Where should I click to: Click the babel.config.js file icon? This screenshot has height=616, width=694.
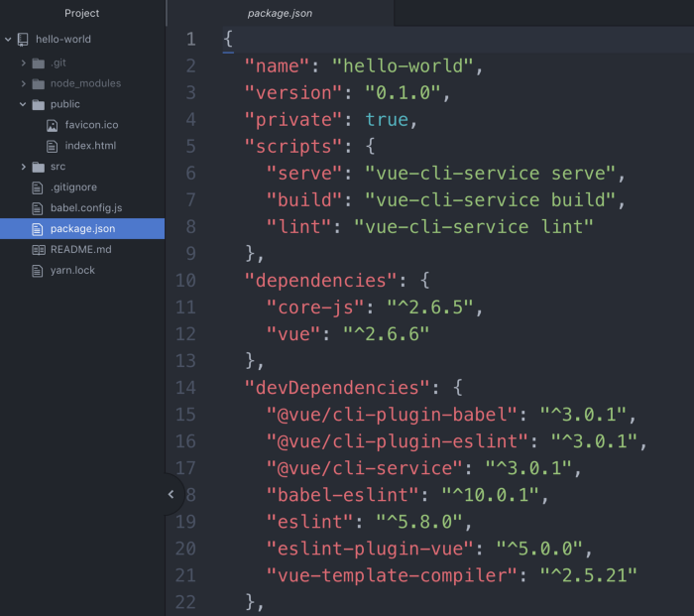pos(38,208)
